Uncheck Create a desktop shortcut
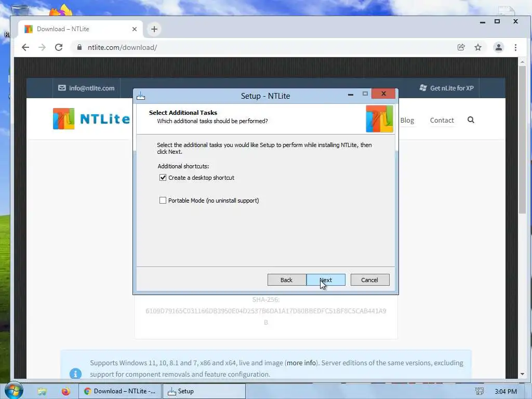The image size is (532, 399). tap(163, 178)
